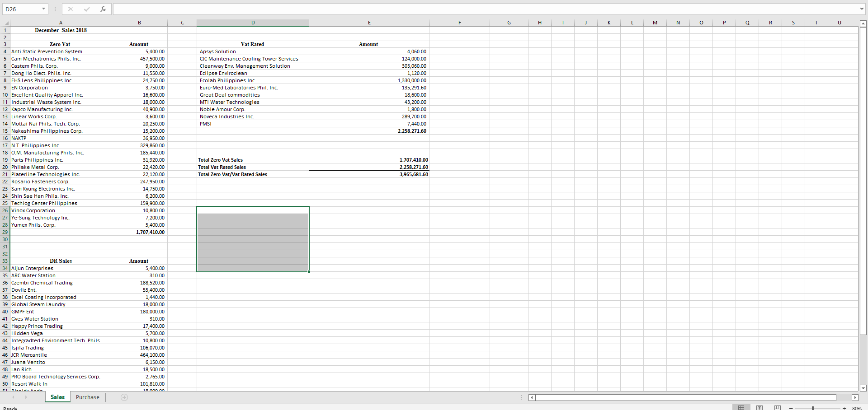This screenshot has width=868, height=410.
Task: Click the 1,330,000.00 amount cell
Action: [369, 80]
